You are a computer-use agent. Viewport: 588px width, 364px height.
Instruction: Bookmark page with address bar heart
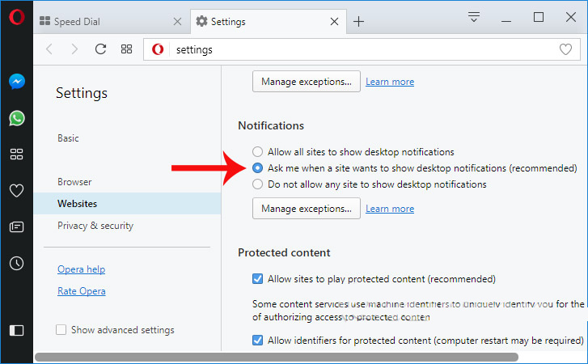[x=566, y=49]
